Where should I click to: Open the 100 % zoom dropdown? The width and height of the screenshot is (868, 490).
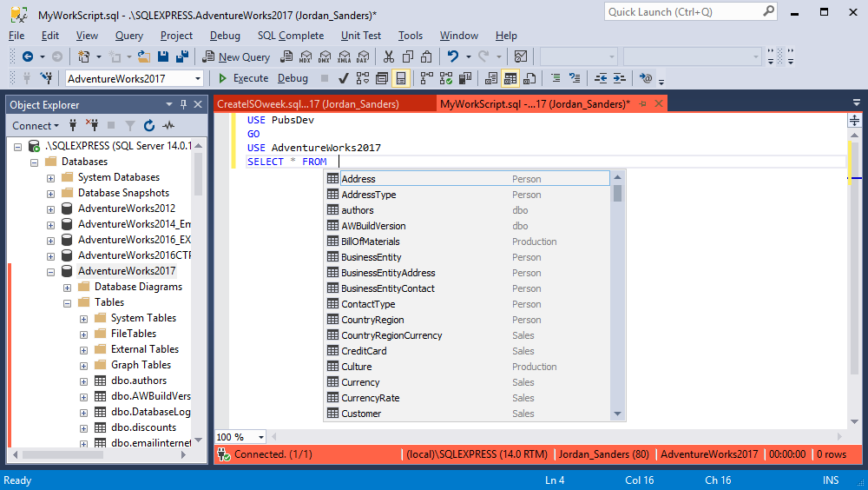(x=260, y=437)
